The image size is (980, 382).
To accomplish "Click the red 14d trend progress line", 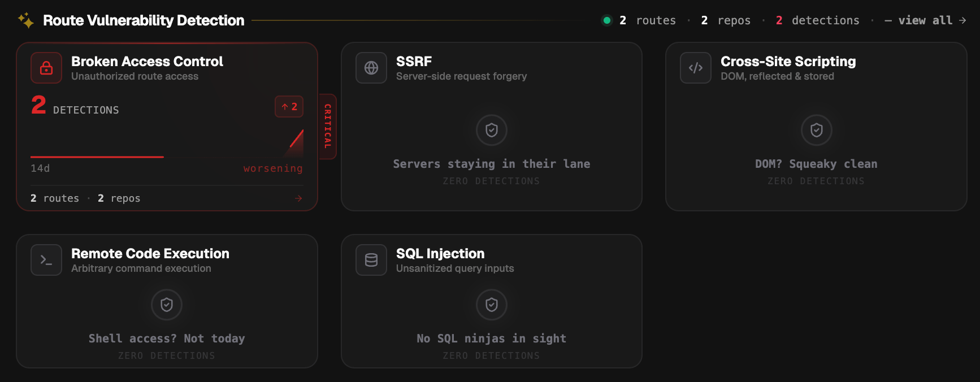I will [97, 157].
